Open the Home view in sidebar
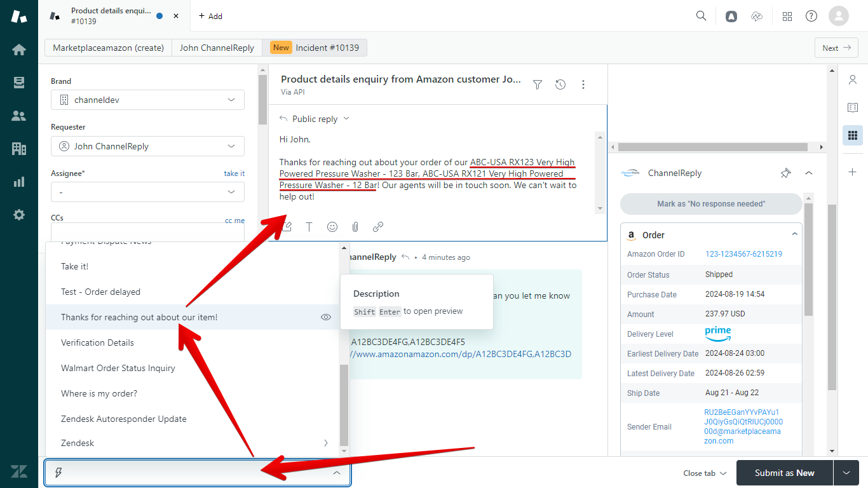This screenshot has width=868, height=488. tap(19, 50)
